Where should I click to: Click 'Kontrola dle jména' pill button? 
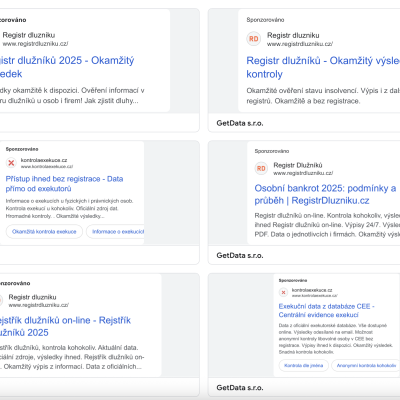[304, 365]
